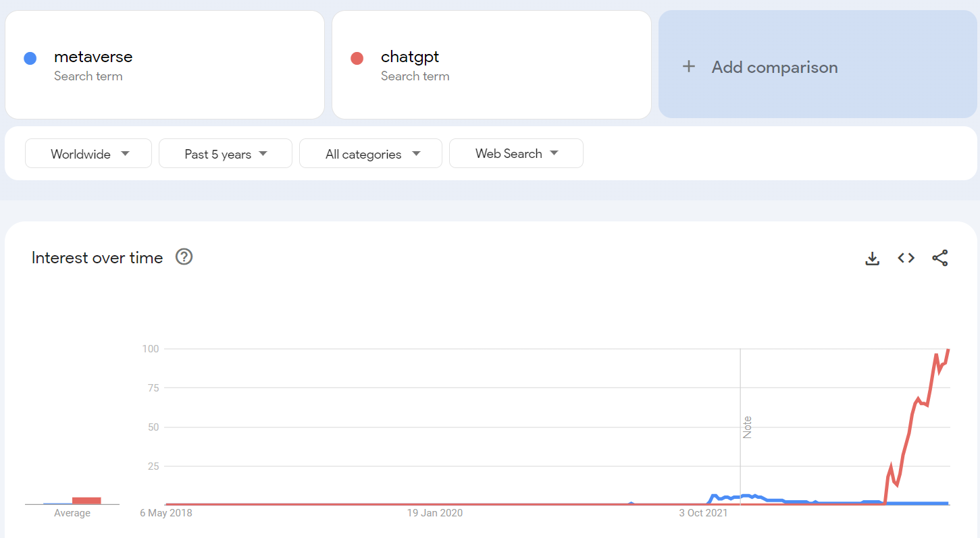
Task: Open the embed code icon
Action: (x=906, y=258)
